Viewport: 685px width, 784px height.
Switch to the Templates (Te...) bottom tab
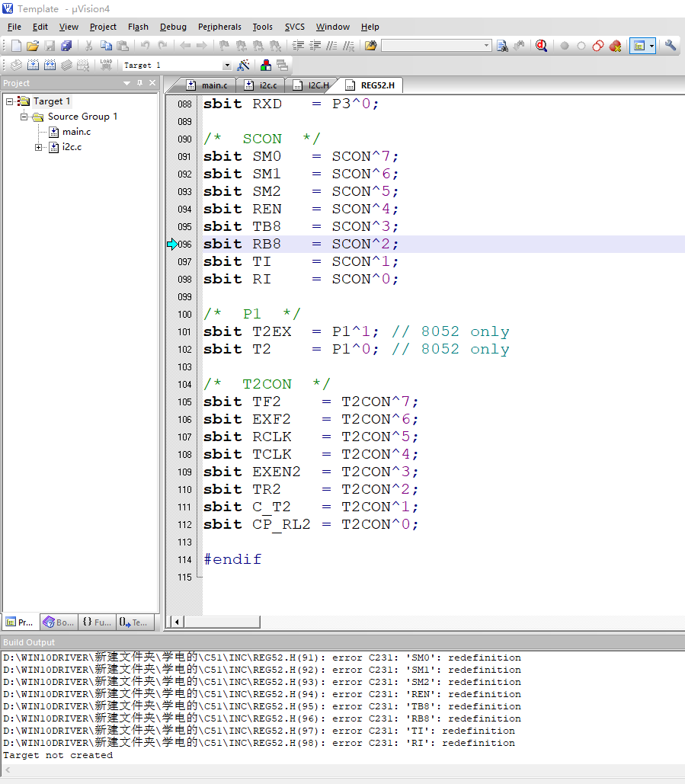point(135,622)
